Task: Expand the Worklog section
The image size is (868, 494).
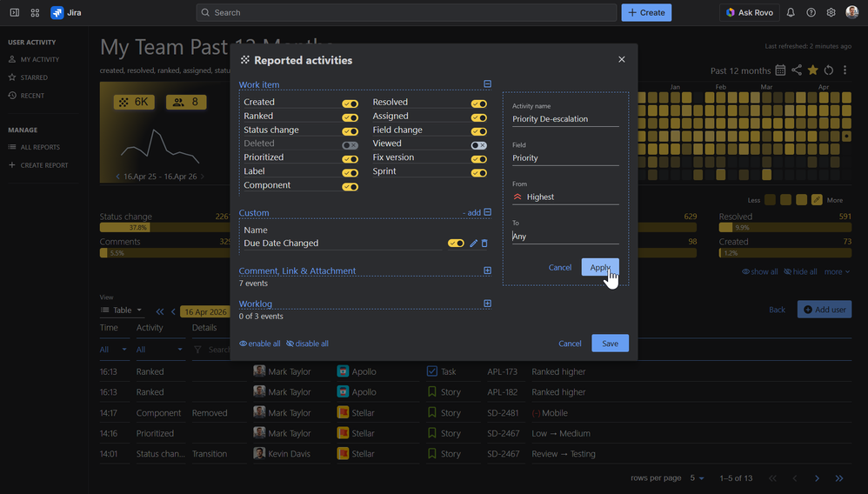Action: (487, 304)
